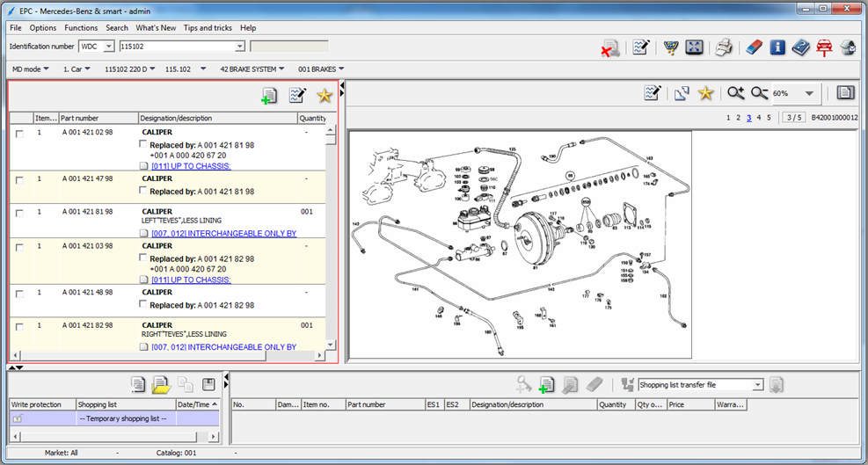Viewport: 868px width, 465px height.
Task: Open the WDC identification prefix dropdown
Action: [x=108, y=47]
